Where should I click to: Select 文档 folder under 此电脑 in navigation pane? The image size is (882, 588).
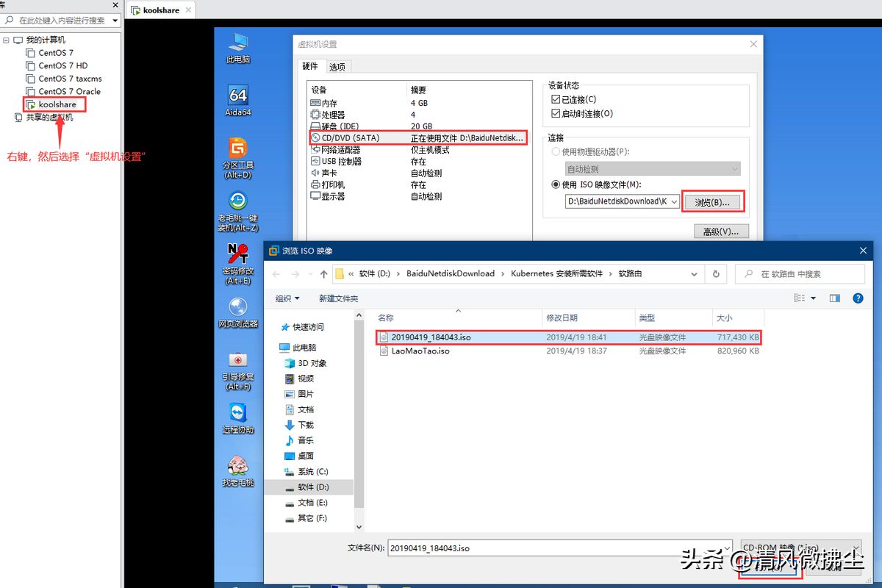point(299,409)
